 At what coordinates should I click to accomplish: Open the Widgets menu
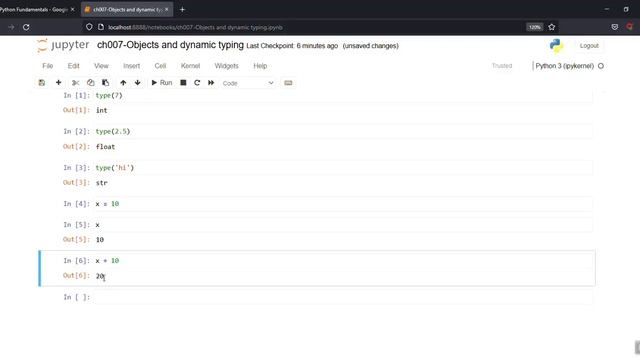(226, 66)
